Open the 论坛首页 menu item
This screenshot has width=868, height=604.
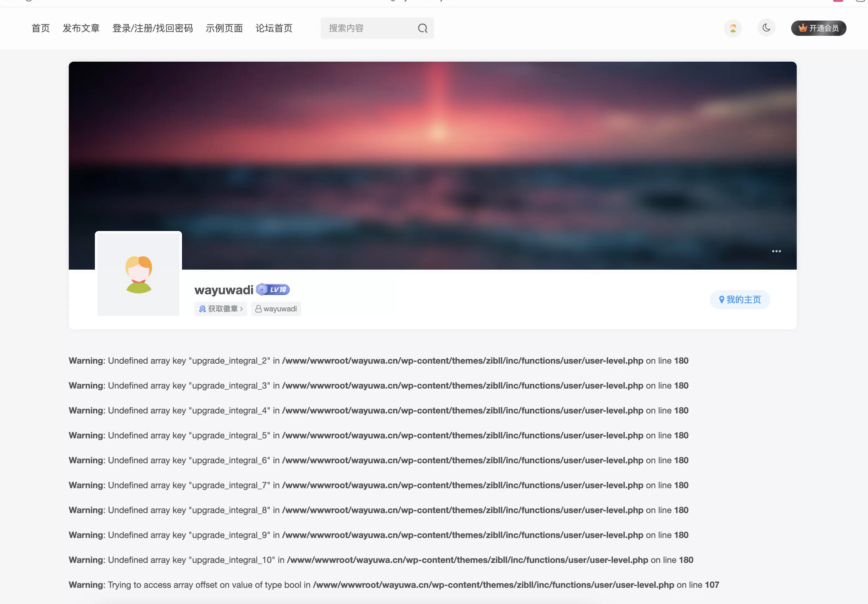coord(274,28)
